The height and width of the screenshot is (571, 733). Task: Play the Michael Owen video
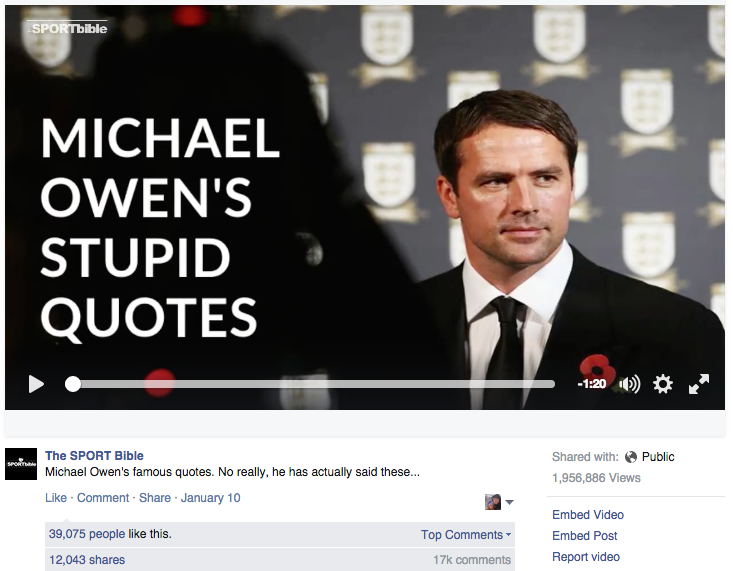coord(36,384)
